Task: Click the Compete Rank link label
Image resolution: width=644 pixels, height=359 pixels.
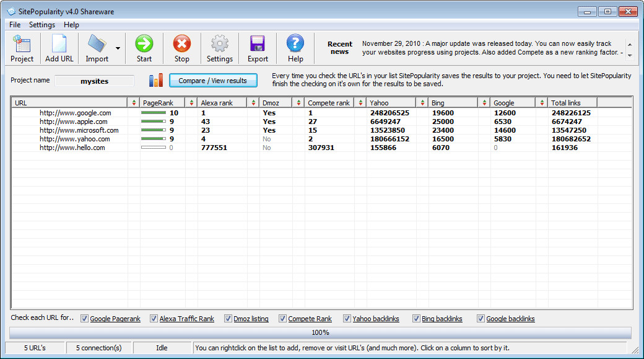Action: [310, 319]
